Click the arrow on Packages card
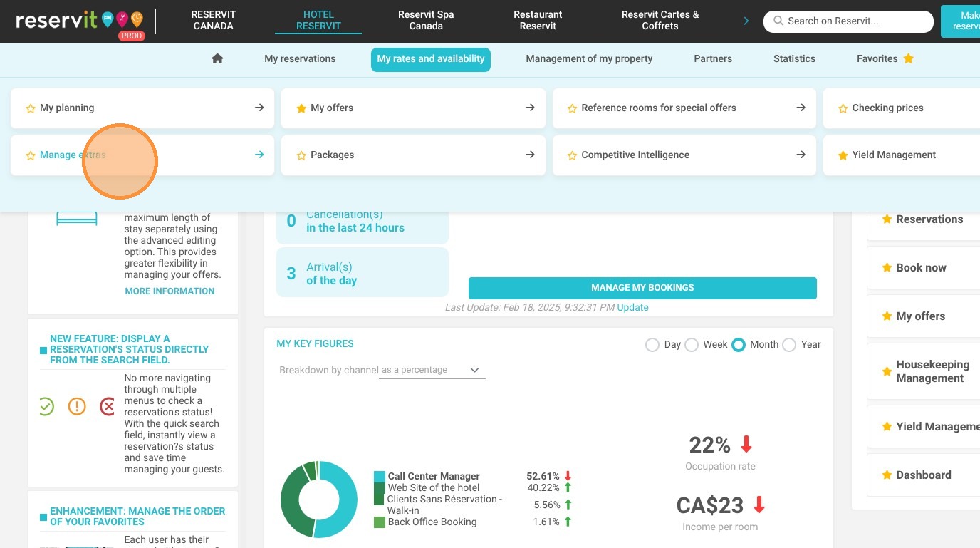 pyautogui.click(x=530, y=155)
